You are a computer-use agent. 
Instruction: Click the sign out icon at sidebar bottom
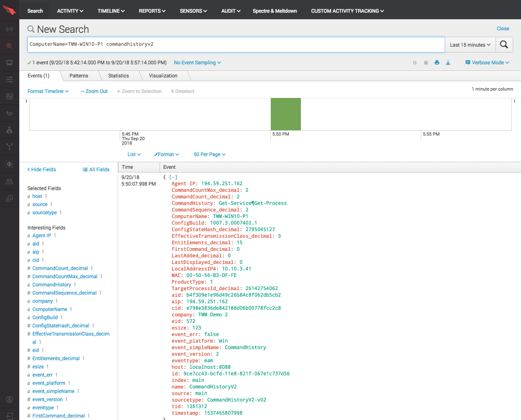9,416
